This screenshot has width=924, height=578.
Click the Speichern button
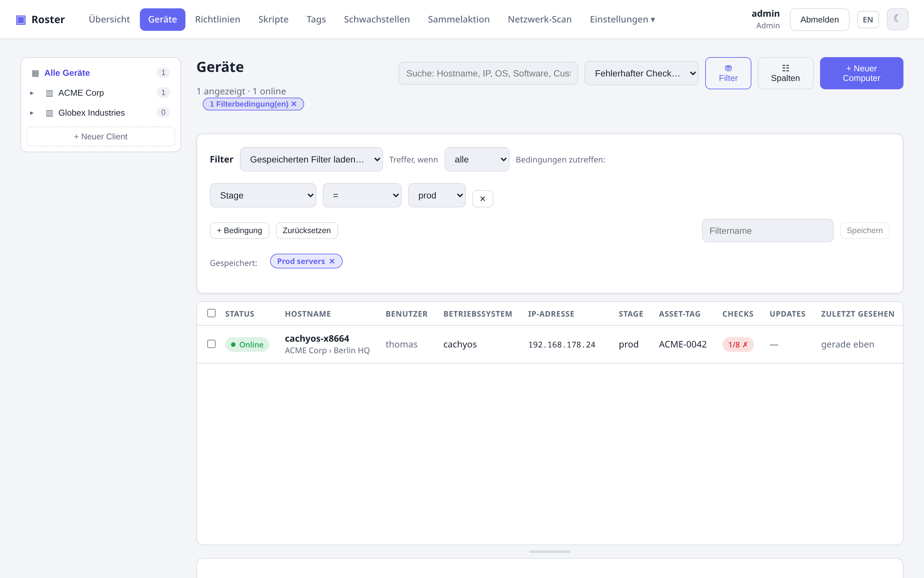coord(864,231)
